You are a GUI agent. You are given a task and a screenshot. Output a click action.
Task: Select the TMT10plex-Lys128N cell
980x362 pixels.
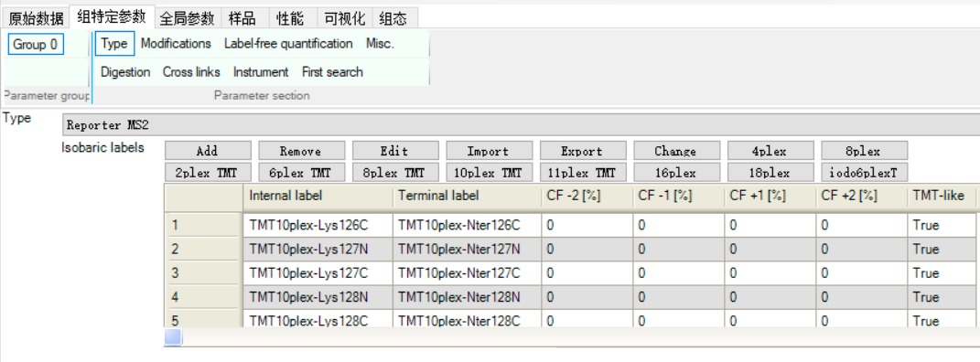[x=318, y=298]
